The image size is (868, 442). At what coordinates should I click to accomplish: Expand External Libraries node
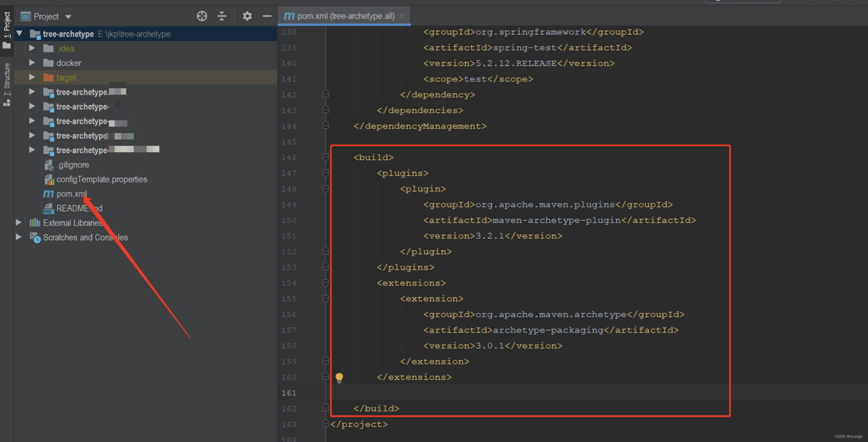click(19, 223)
